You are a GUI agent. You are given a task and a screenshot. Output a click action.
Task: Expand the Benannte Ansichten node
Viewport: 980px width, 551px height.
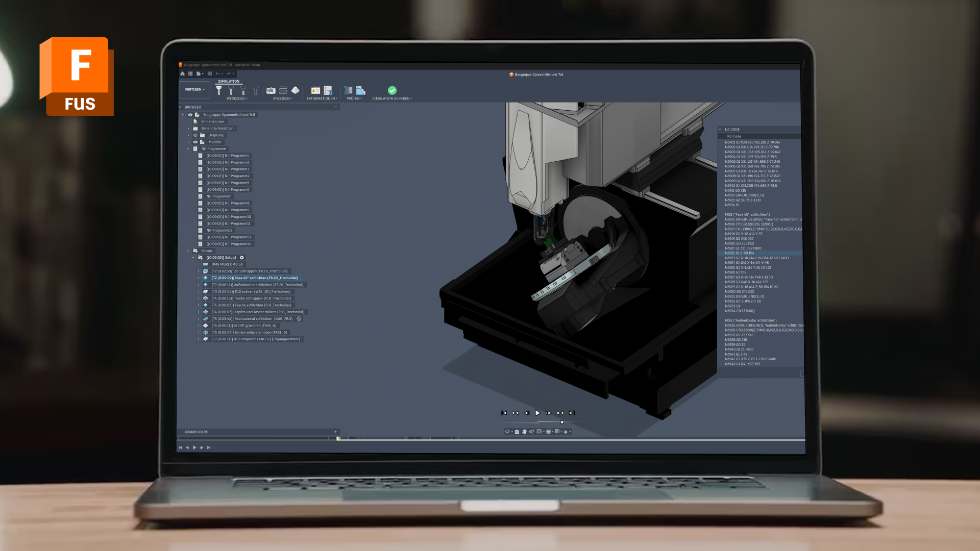[x=188, y=129]
